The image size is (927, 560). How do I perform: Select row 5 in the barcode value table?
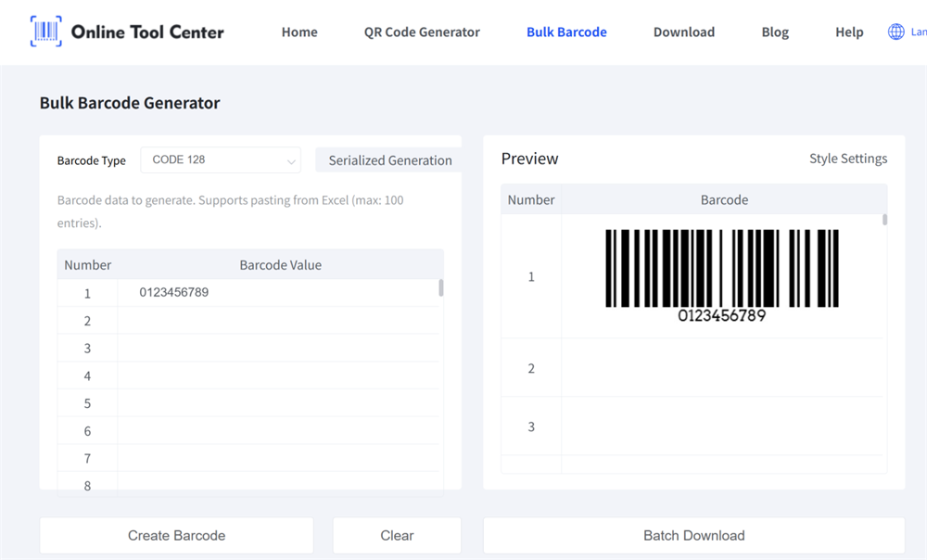278,402
